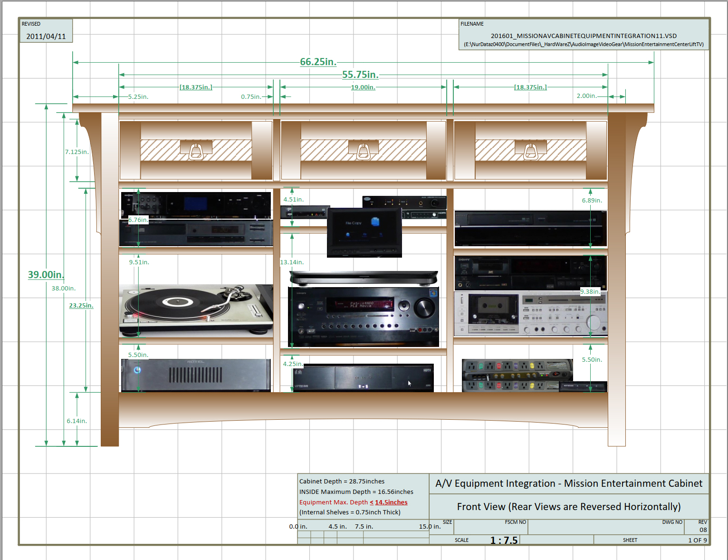Click the 6.89in. dimension label
Viewport: 728px width, 560px height.
click(x=592, y=200)
